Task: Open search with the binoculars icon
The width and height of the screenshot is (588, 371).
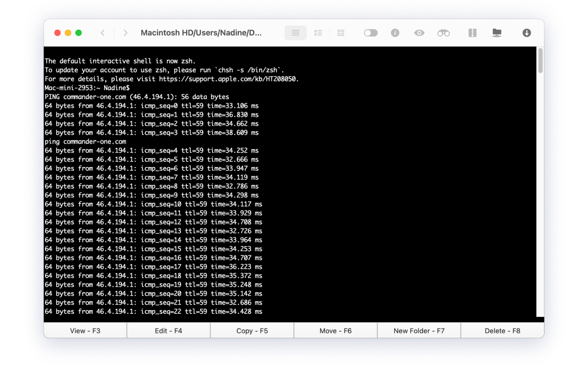Action: coord(443,32)
